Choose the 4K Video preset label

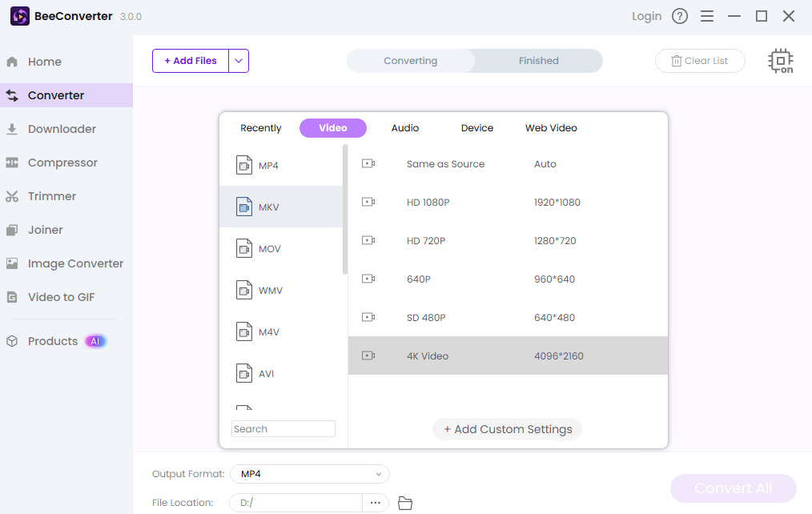click(428, 355)
